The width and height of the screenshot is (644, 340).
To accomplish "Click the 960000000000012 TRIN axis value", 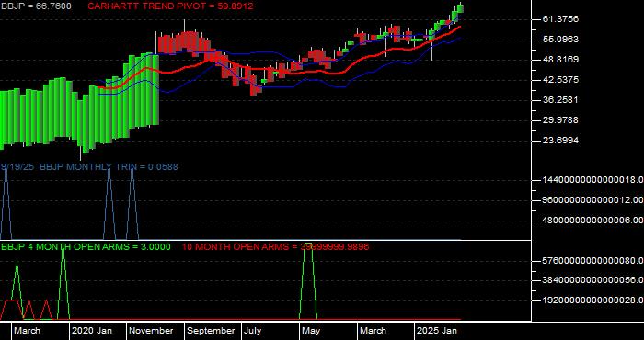I will pos(592,199).
